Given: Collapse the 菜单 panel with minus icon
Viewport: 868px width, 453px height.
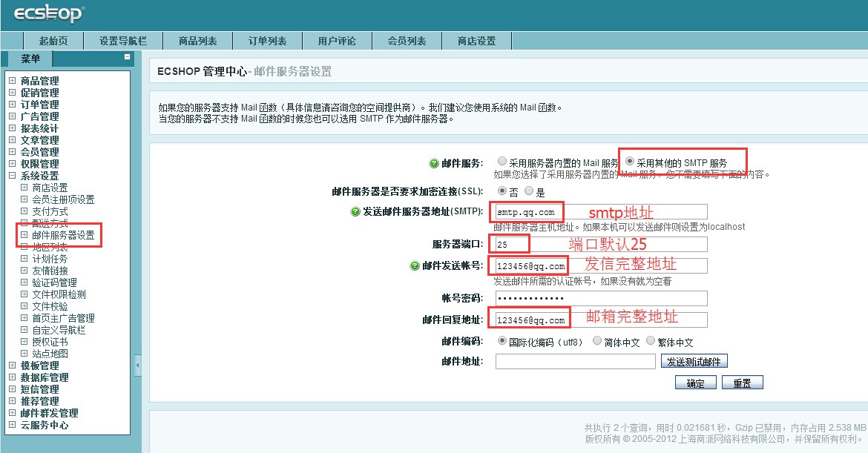Looking at the screenshot, I should click(x=127, y=57).
